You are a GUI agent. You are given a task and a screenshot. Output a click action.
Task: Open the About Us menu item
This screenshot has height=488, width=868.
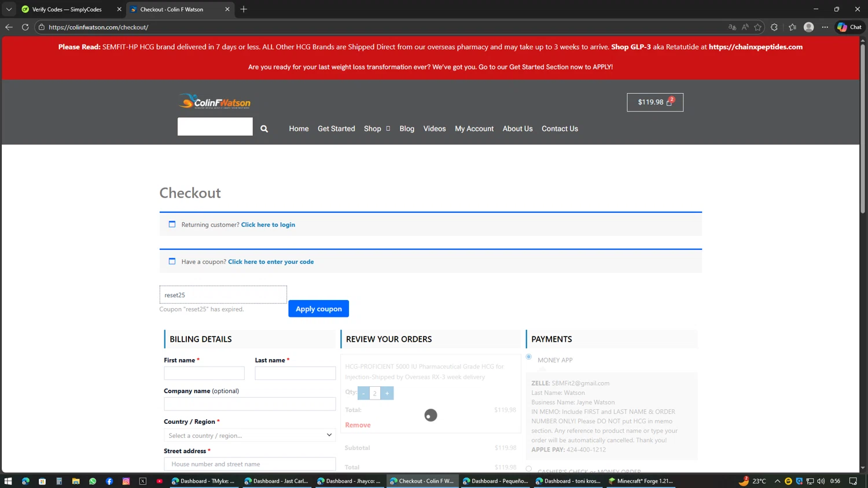click(517, 129)
